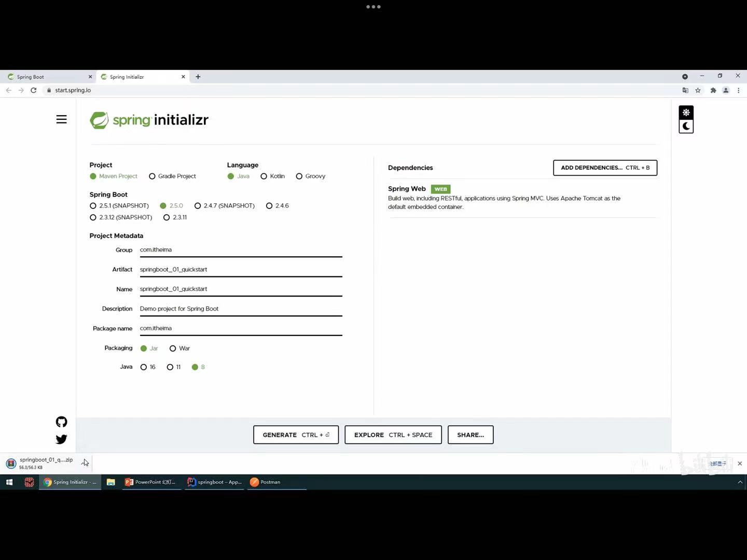Switch to PowerPoint in taskbar
Viewport: 747px width, 560px height.
151,482
